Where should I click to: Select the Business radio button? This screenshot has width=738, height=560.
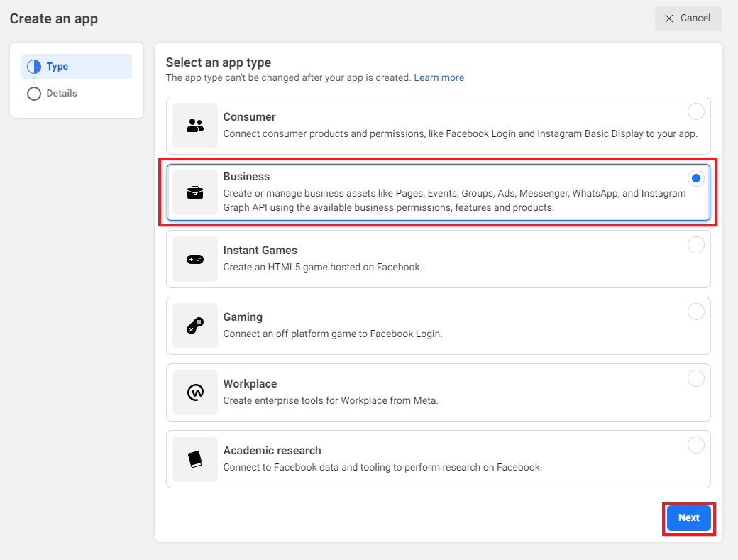[x=695, y=178]
